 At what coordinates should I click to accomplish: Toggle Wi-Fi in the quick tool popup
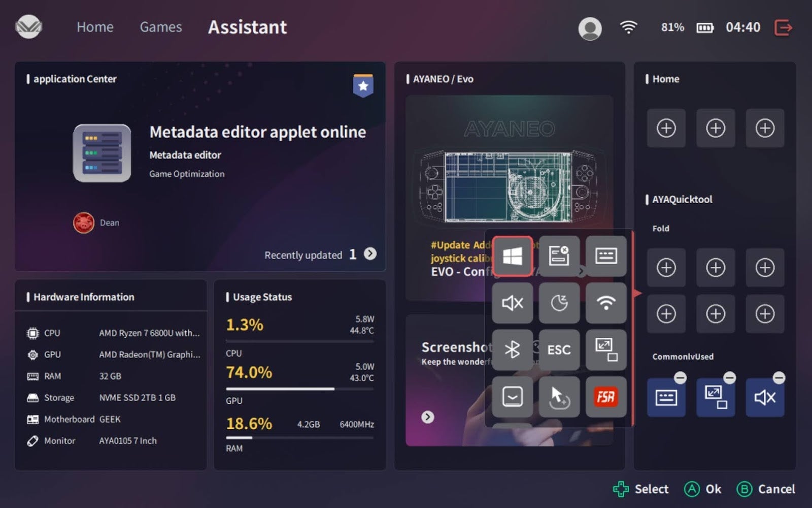click(x=605, y=303)
